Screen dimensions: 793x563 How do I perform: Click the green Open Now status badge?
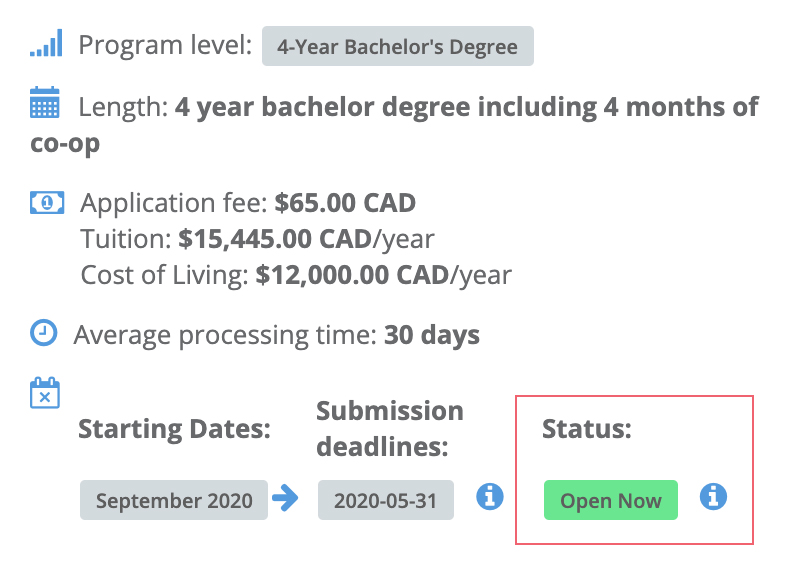610,500
